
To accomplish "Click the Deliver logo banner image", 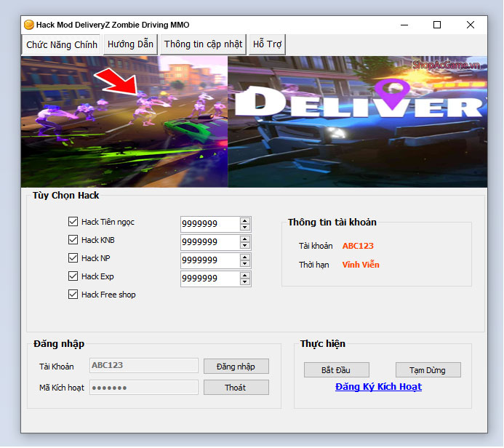I will click(x=357, y=121).
